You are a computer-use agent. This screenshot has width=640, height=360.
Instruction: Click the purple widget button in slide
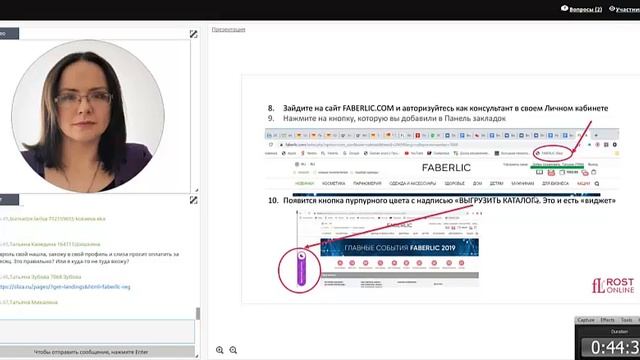point(301,269)
